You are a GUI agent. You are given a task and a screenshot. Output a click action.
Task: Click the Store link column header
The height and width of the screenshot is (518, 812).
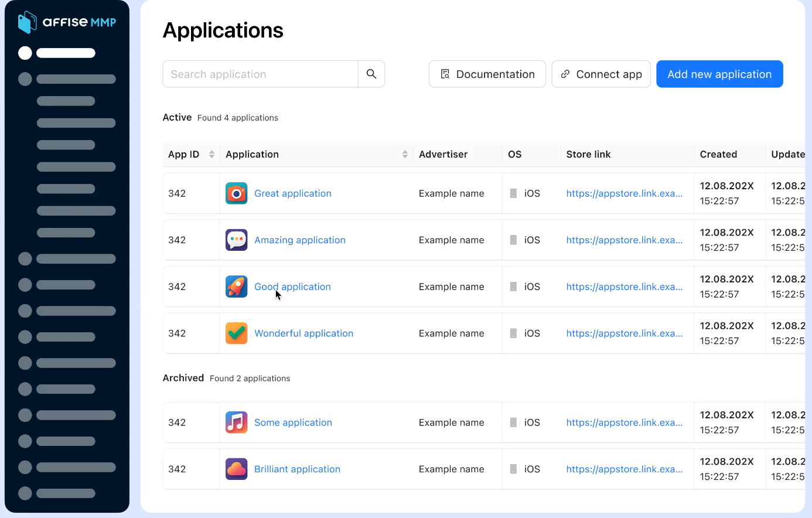pyautogui.click(x=588, y=154)
